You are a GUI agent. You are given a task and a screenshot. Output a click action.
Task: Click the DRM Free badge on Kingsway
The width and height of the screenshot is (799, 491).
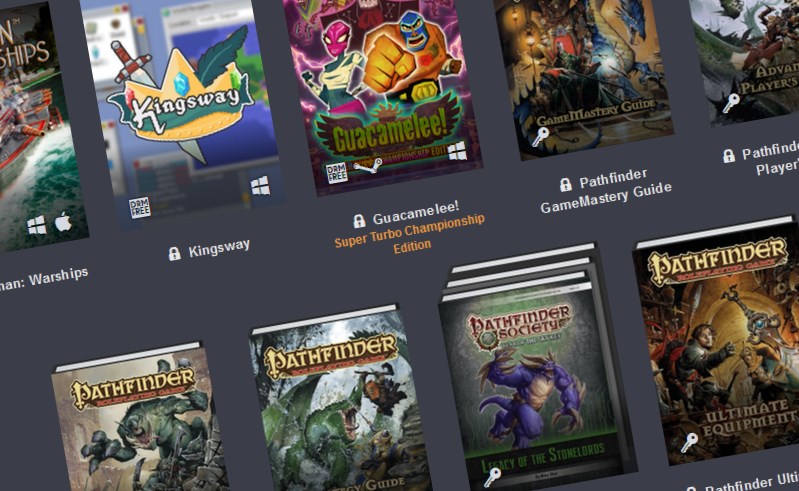click(139, 207)
